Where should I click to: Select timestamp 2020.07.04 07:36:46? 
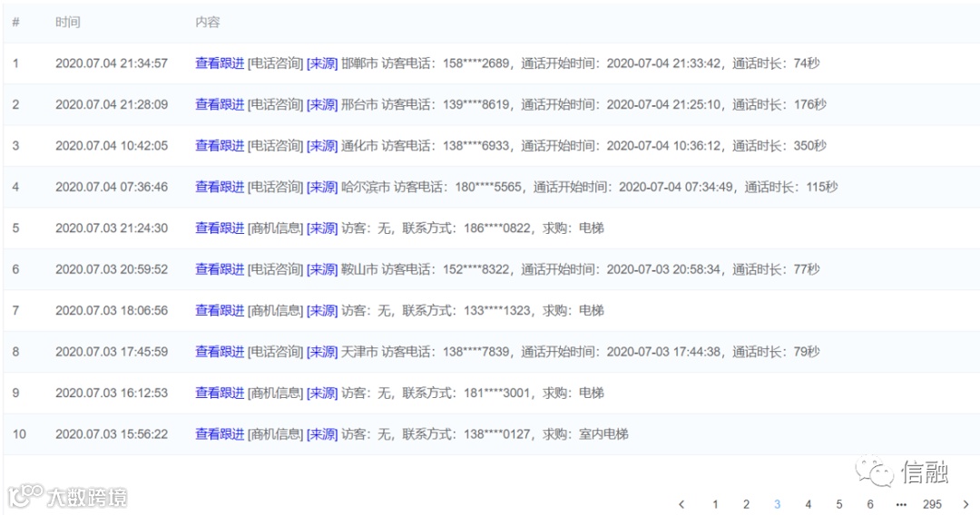pos(112,187)
